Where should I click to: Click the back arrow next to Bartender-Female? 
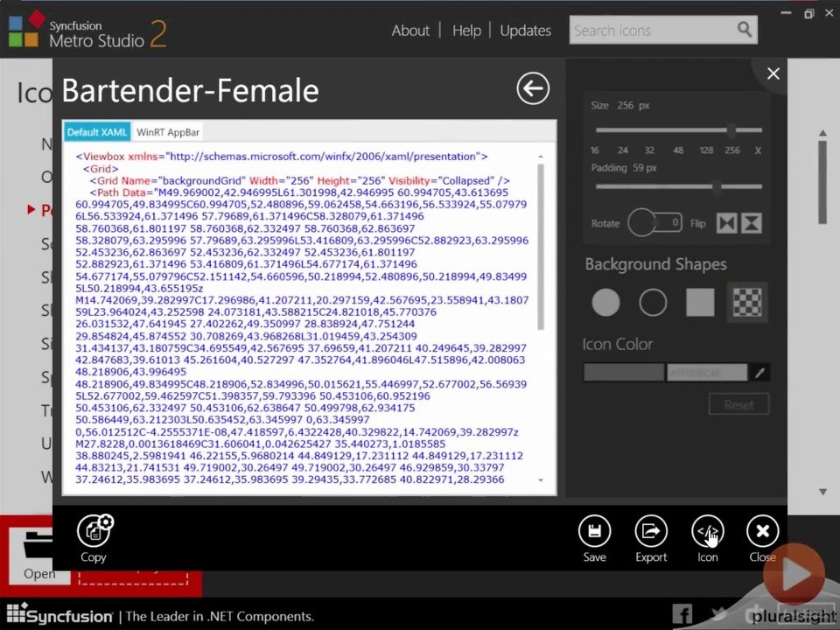(533, 88)
